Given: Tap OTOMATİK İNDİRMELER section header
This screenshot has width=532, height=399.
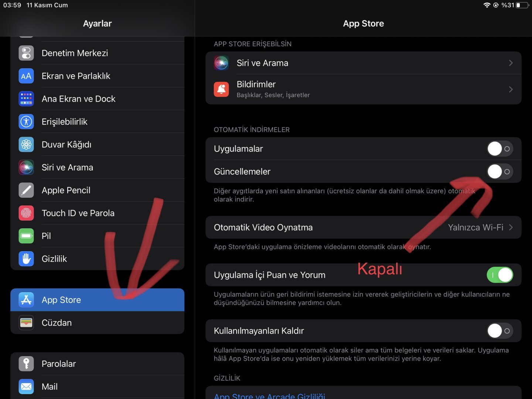Looking at the screenshot, I should pos(252,130).
